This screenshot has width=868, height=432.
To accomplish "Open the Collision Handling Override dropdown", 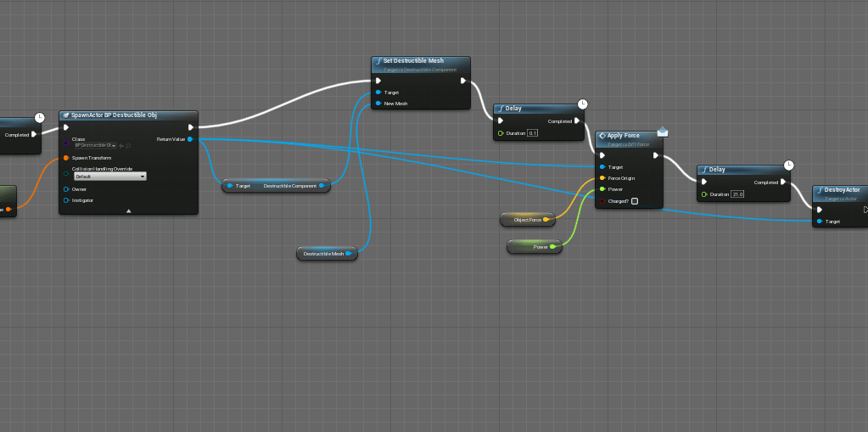I will point(109,176).
